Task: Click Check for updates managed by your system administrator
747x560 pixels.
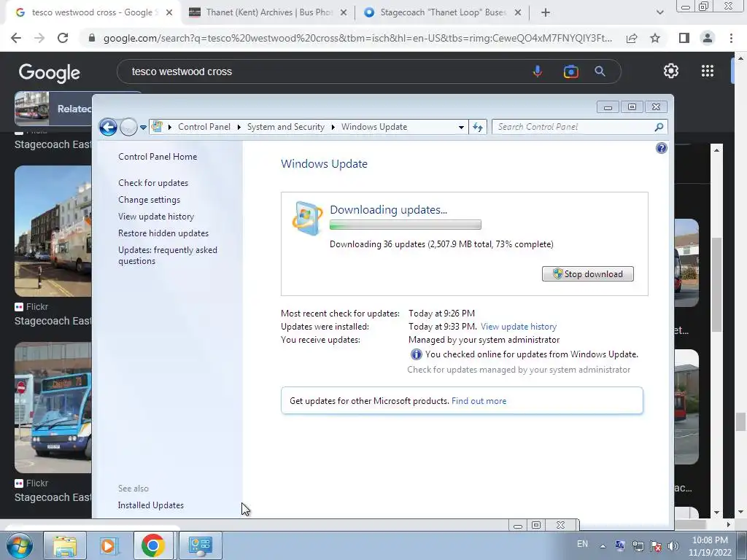Action: [519, 370]
